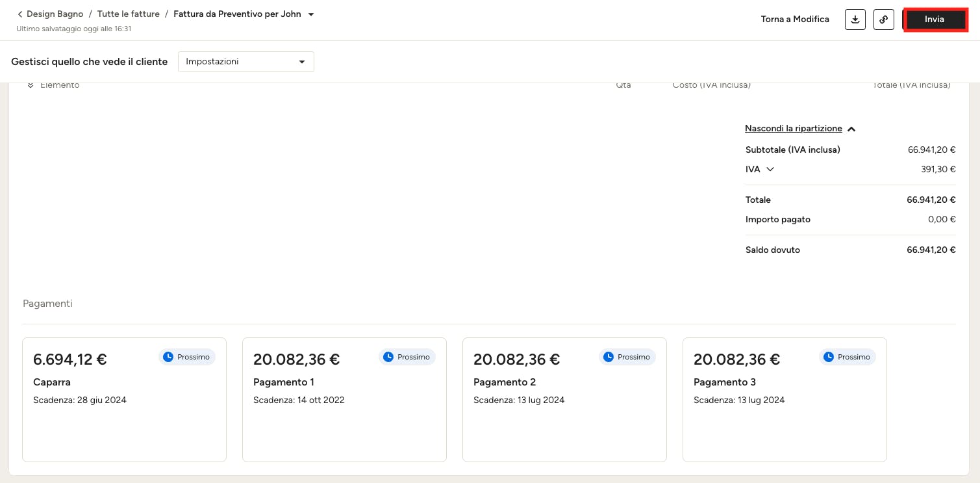
Task: Click the clock icon on Pagamento 3 card
Action: [x=829, y=357]
